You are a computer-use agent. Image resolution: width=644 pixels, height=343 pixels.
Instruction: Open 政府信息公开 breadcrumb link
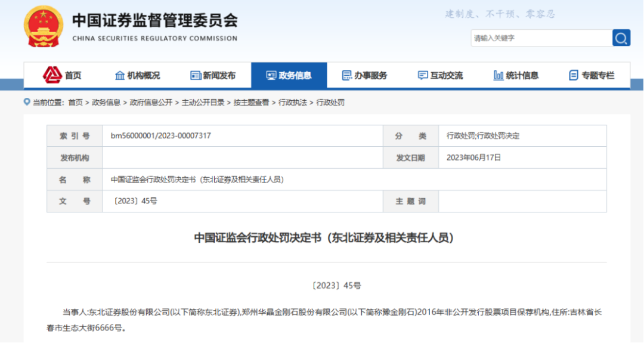[151, 103]
